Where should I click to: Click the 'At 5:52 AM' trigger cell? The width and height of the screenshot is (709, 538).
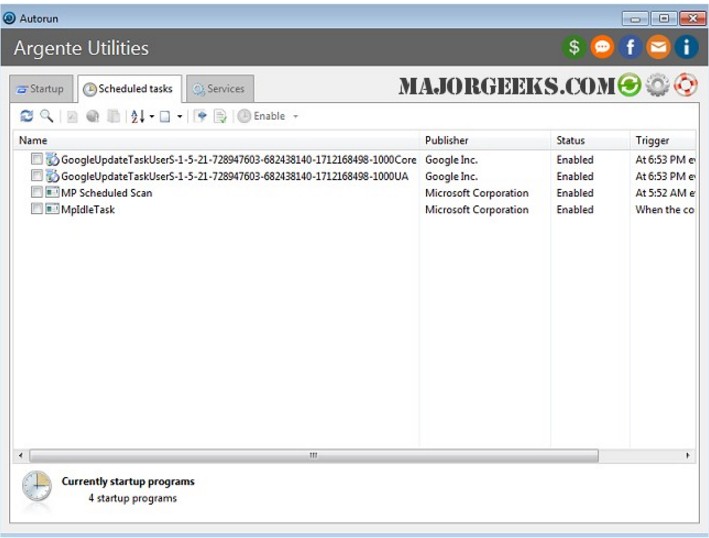[665, 193]
